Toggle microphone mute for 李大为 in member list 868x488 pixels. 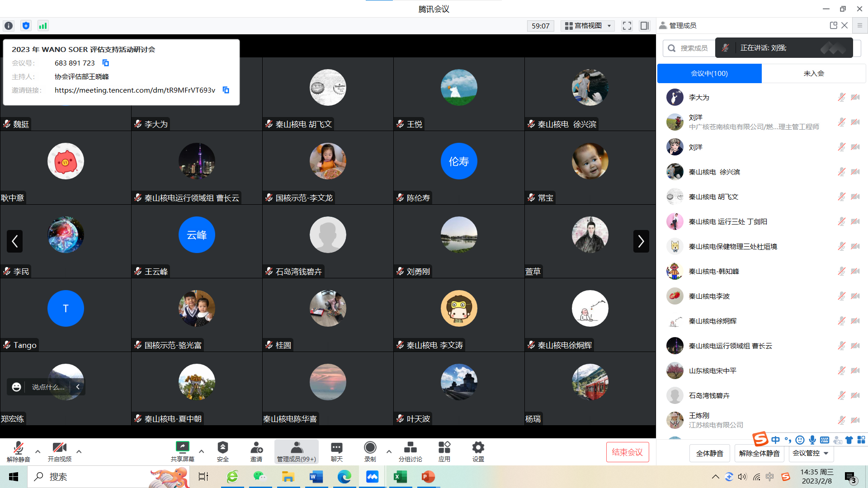pos(841,97)
